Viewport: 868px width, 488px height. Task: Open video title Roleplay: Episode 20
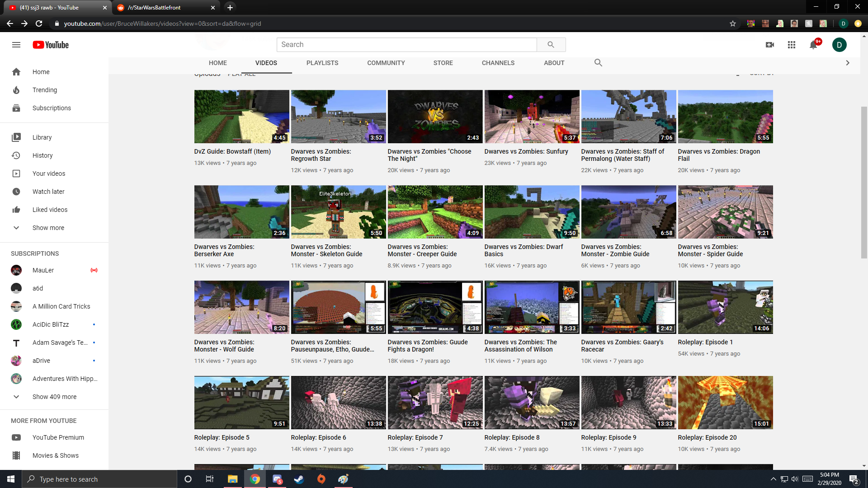707,437
